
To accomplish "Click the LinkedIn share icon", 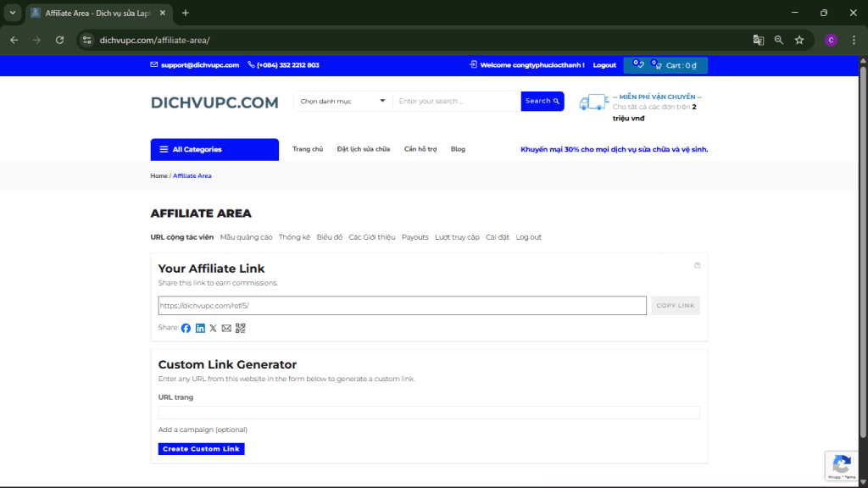I will point(200,328).
